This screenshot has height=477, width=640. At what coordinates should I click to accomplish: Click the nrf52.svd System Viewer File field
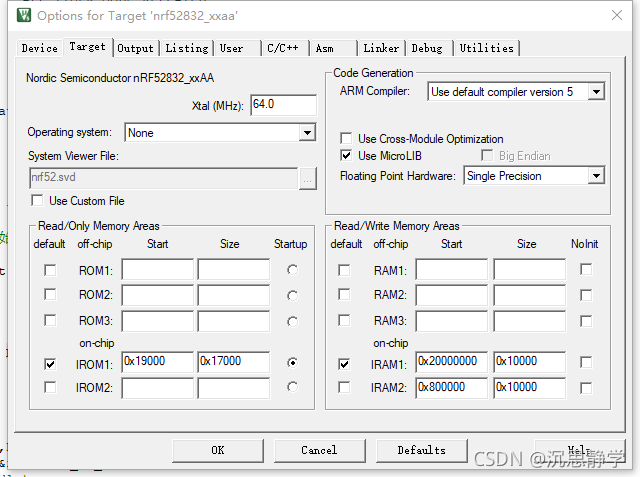coord(164,178)
